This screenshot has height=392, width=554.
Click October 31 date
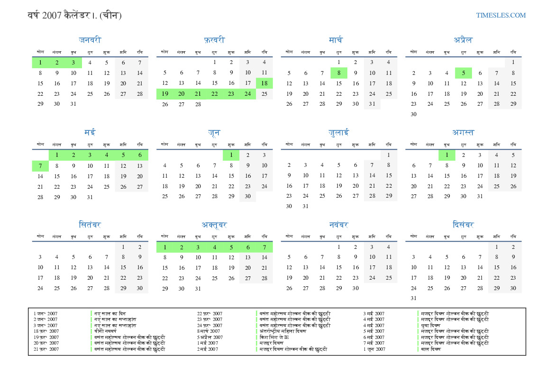(198, 289)
